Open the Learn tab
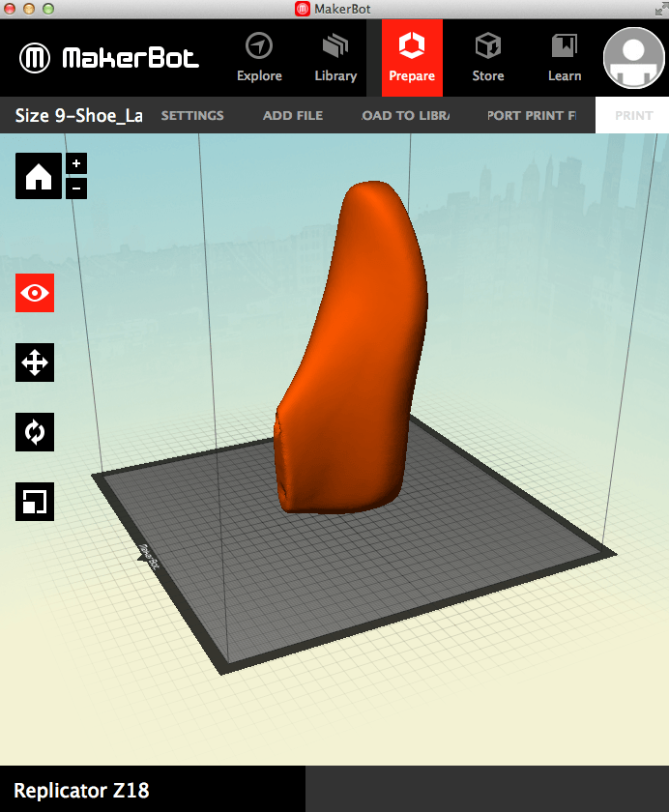 pos(565,58)
